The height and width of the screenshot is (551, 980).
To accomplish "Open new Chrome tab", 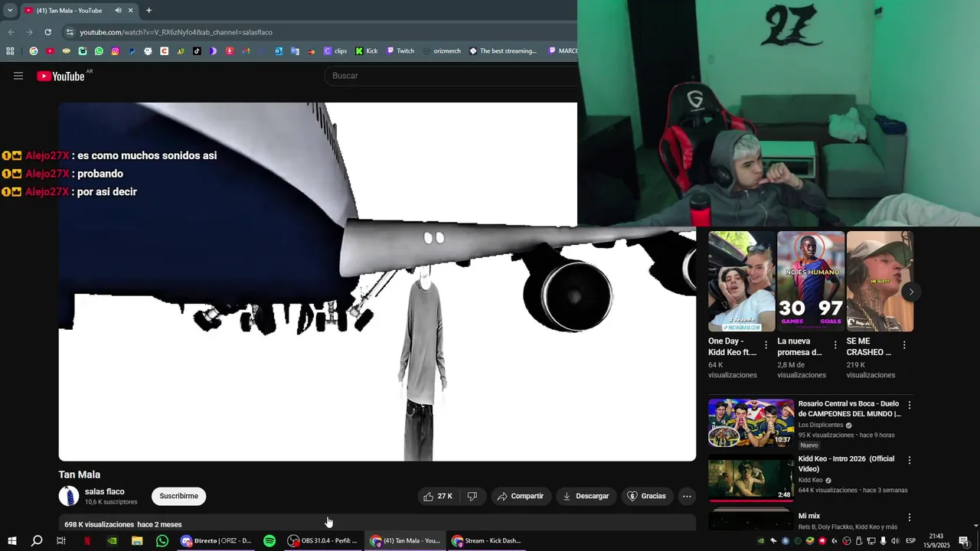I will tap(149, 11).
